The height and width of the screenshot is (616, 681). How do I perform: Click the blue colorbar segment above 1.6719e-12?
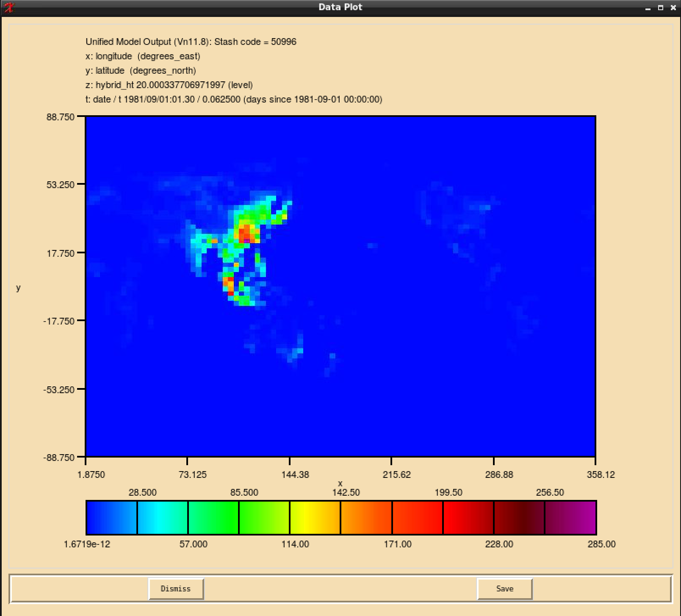pyautogui.click(x=112, y=517)
